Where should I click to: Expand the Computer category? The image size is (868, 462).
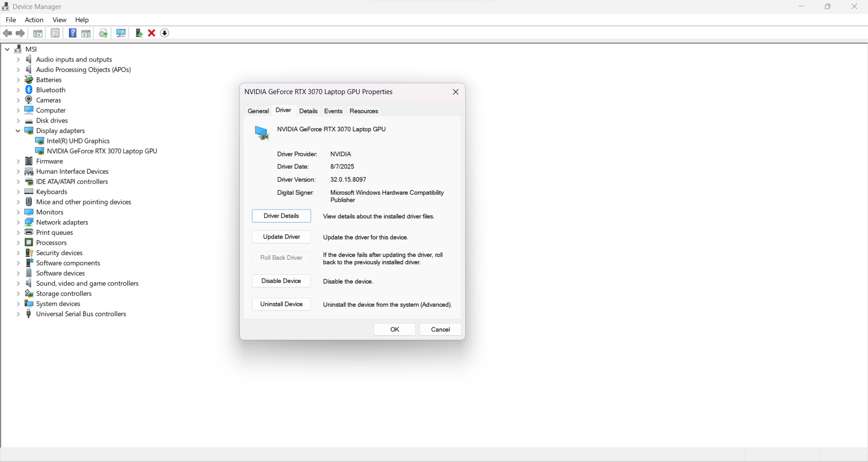[x=18, y=110]
